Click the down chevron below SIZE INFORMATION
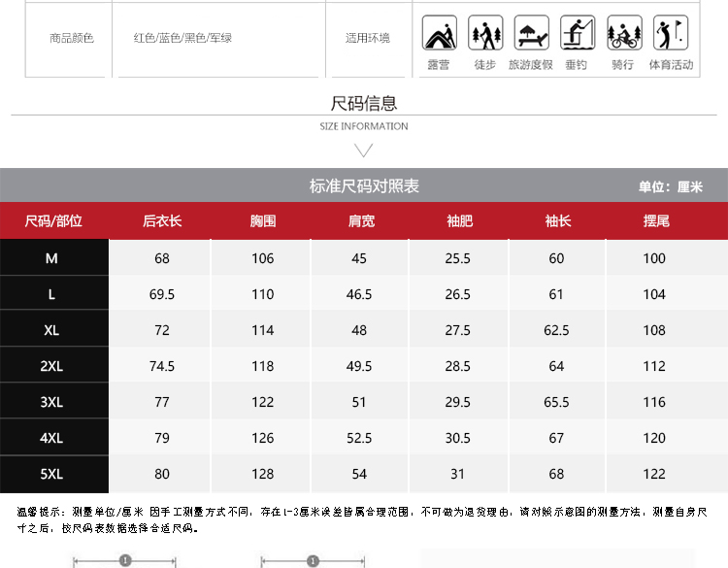This screenshot has width=728, height=568. coord(364,150)
